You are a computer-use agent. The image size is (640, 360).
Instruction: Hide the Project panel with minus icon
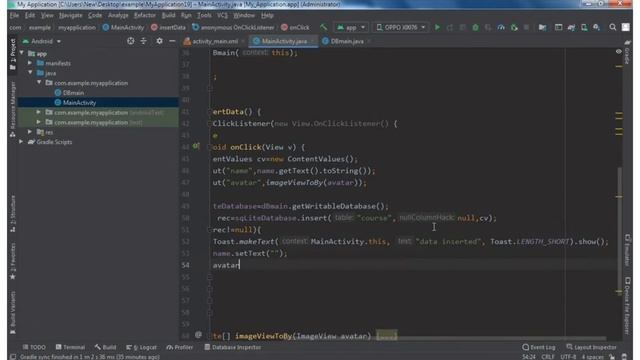point(172,41)
